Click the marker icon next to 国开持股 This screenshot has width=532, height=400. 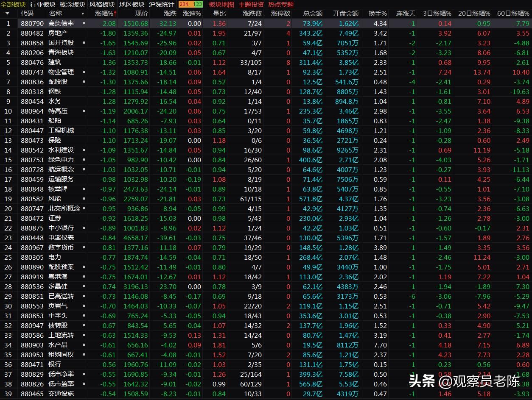tap(84, 43)
